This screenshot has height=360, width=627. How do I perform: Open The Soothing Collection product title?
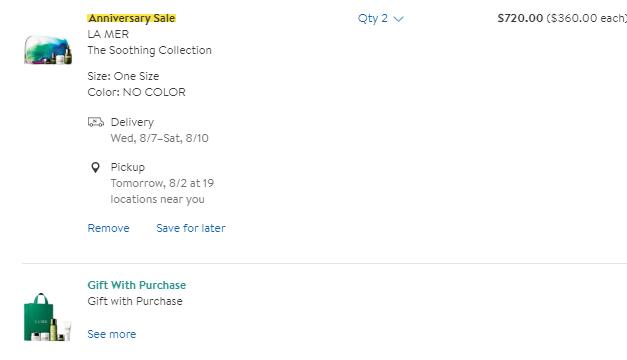[150, 50]
